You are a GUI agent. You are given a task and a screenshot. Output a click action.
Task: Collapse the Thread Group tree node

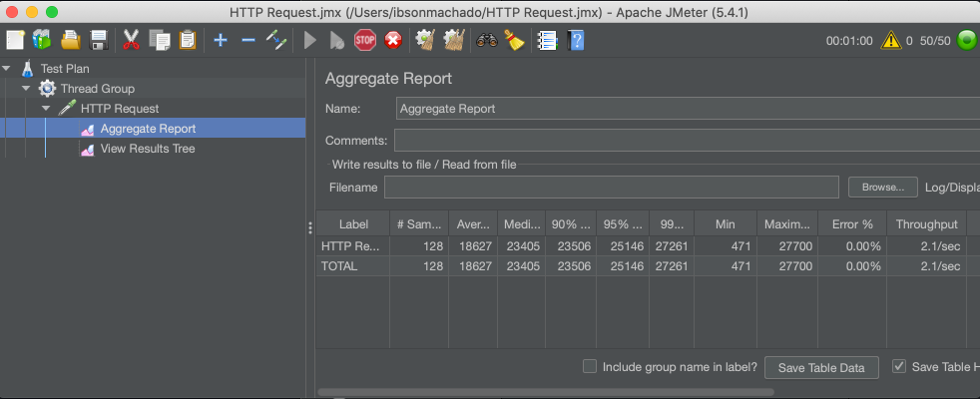click(26, 88)
